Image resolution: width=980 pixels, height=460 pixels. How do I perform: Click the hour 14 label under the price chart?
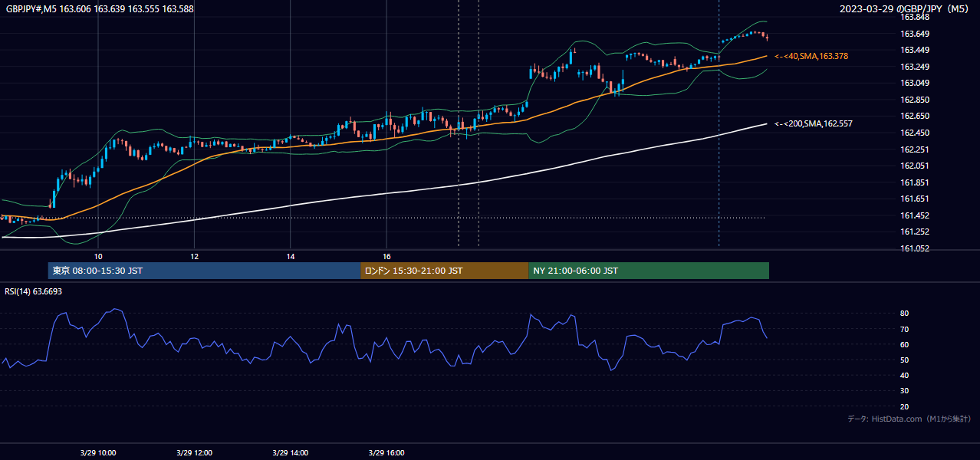click(x=291, y=256)
